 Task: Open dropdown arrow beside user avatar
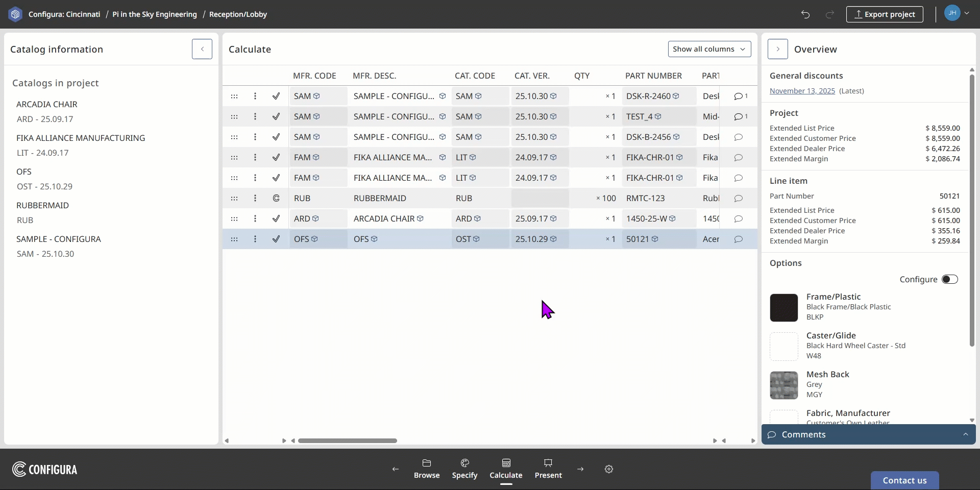pos(967,13)
